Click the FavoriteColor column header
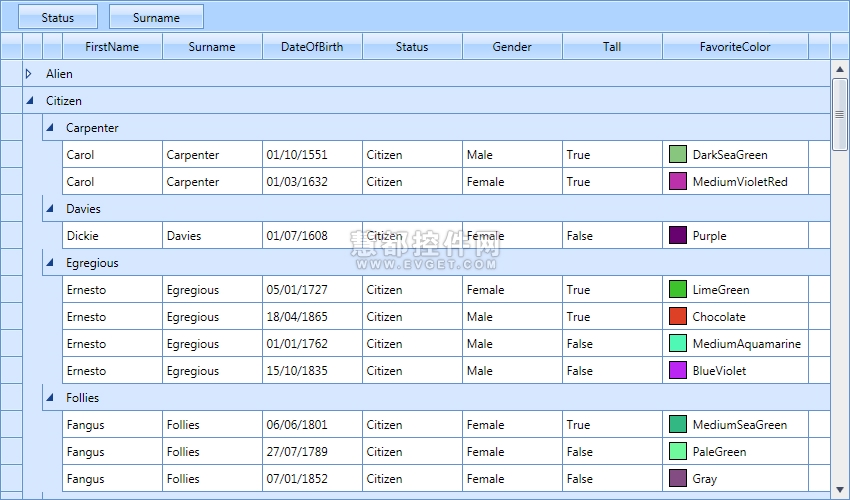This screenshot has width=850, height=500. click(735, 47)
